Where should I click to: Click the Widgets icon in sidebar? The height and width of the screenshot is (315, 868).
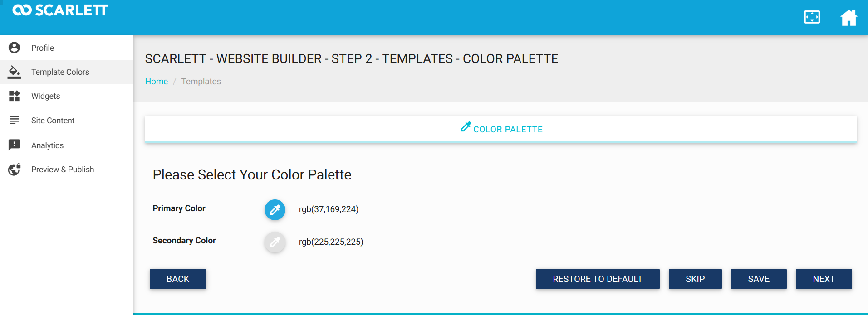15,96
